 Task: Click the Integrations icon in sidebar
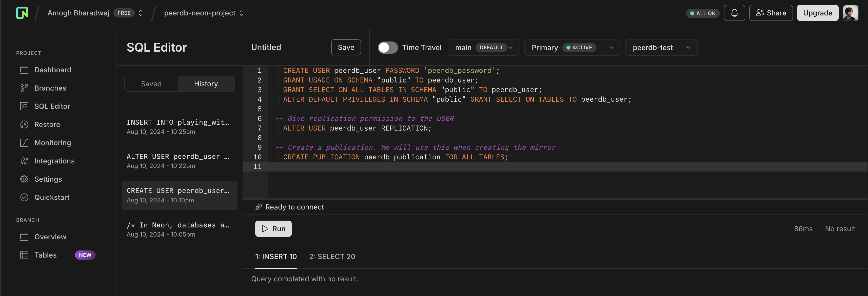tap(24, 160)
